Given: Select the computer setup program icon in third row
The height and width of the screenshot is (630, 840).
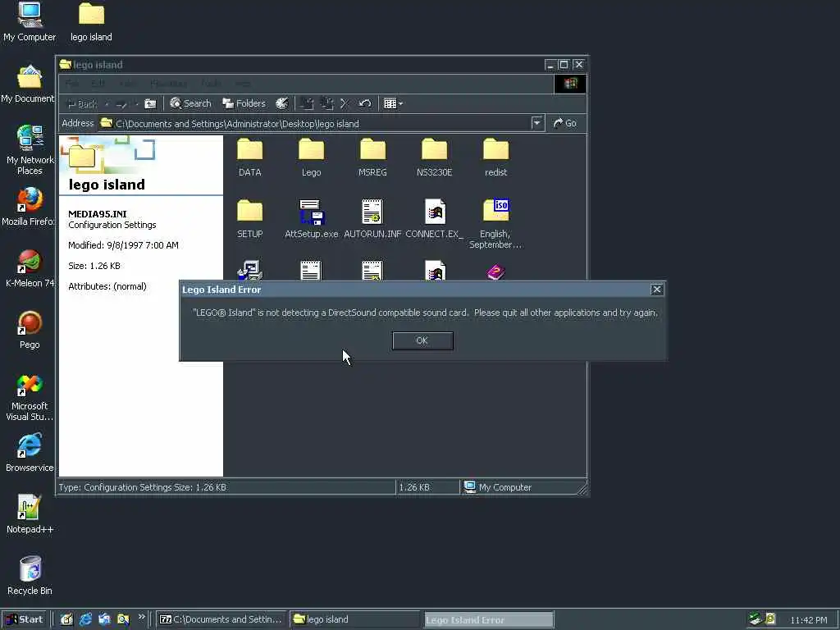Looking at the screenshot, I should 249,271.
